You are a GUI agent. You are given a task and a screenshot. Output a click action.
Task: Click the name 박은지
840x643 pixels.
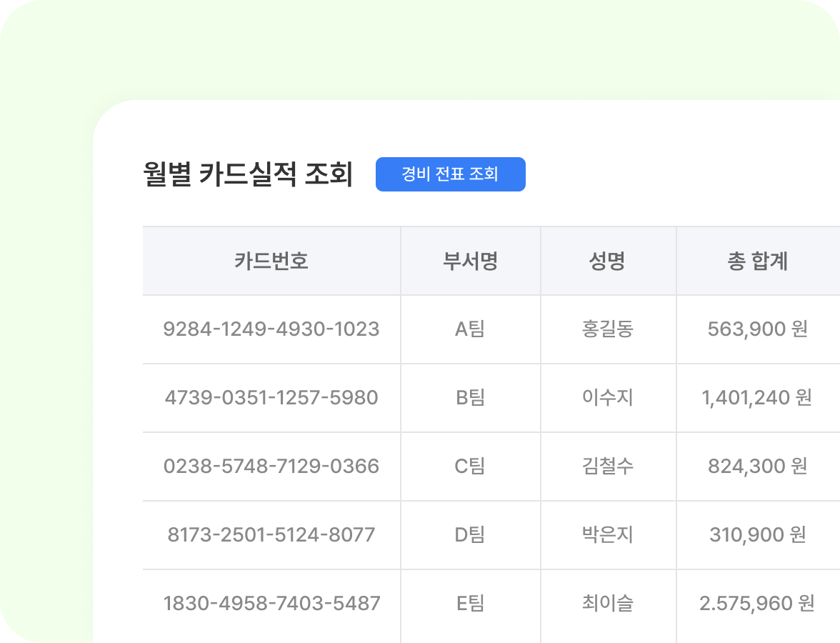(x=608, y=535)
